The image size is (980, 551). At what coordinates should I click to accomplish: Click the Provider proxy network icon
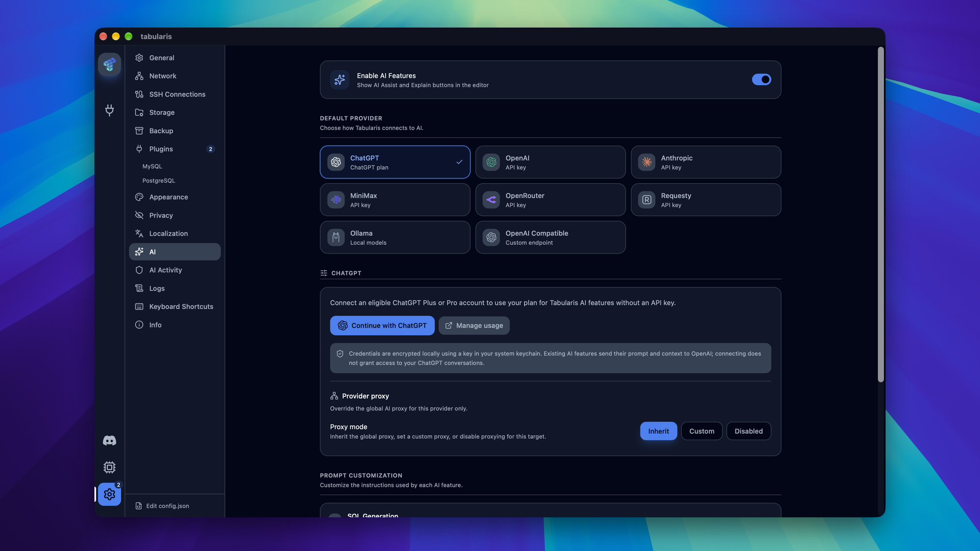coord(334,396)
